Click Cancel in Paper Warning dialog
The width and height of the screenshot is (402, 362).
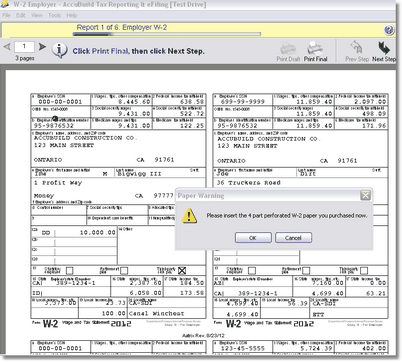293,238
